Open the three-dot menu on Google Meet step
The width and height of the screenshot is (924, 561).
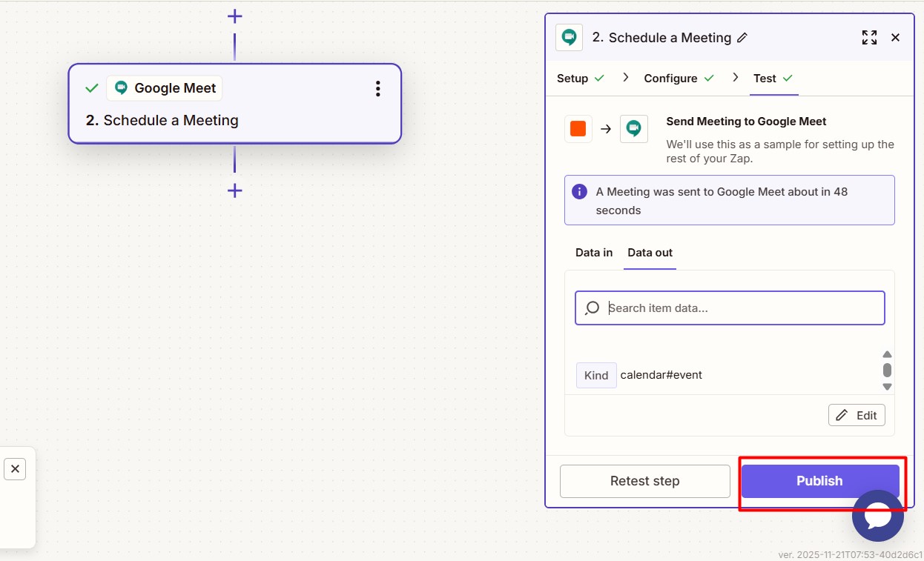point(377,89)
